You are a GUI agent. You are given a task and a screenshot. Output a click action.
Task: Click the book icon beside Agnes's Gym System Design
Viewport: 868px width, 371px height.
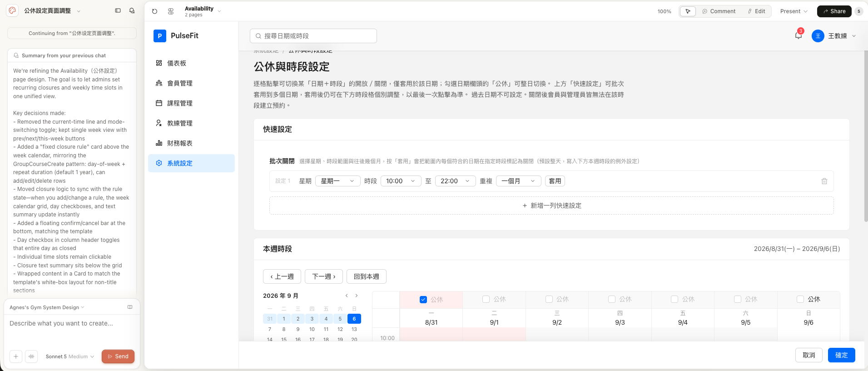click(130, 307)
